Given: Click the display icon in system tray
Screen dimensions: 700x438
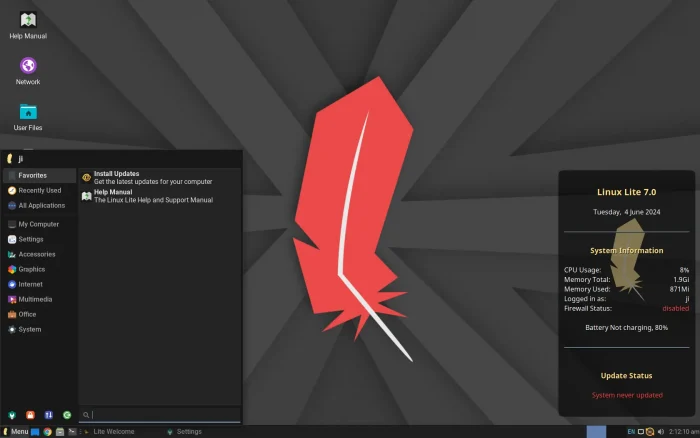Looking at the screenshot, I should point(641,431).
